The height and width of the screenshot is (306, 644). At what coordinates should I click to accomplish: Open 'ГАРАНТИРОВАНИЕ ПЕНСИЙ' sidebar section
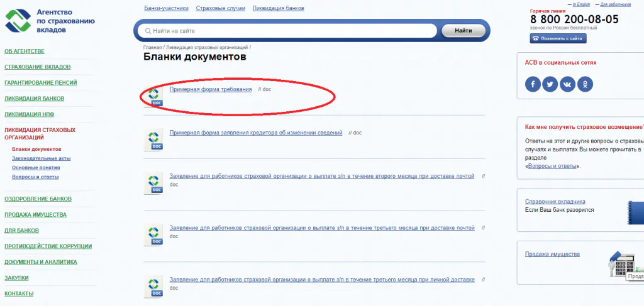(x=41, y=82)
